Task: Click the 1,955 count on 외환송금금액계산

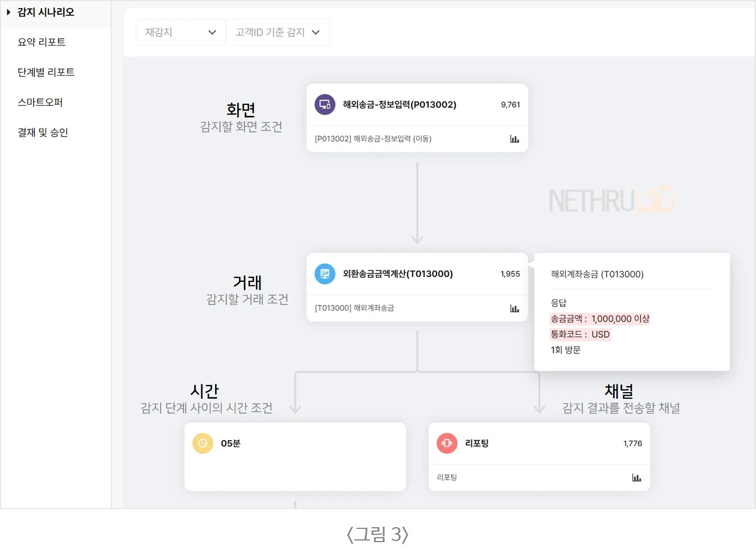Action: click(511, 274)
